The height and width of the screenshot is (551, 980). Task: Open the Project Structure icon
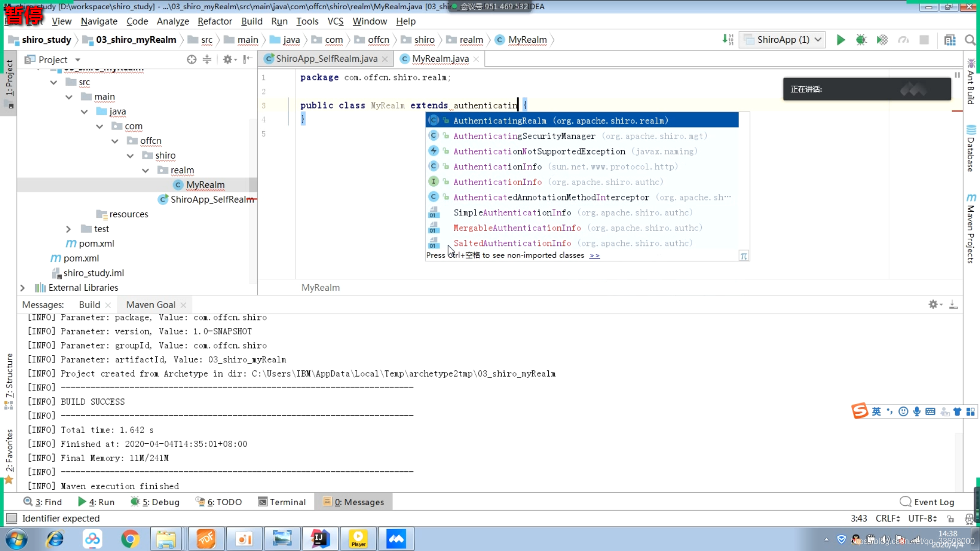950,40
